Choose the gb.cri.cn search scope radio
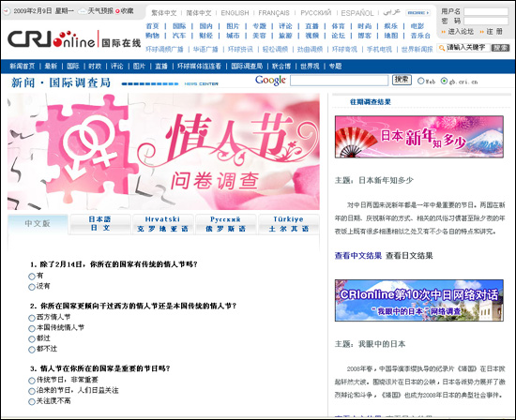516x420 pixels. (x=445, y=81)
